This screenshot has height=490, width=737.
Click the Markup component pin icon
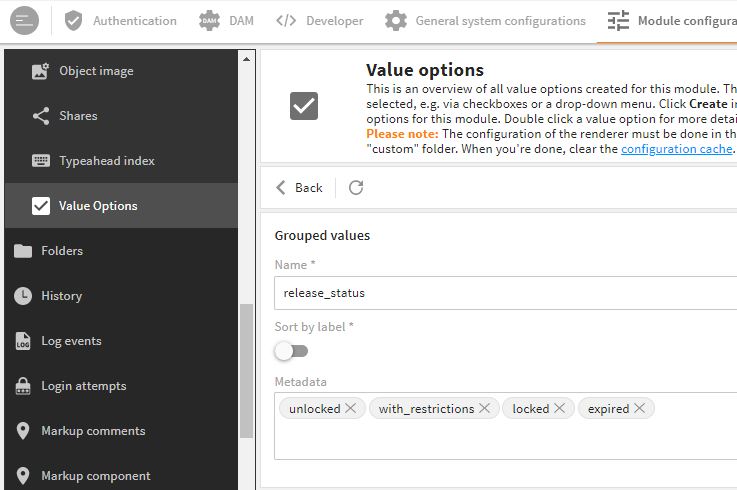23,476
